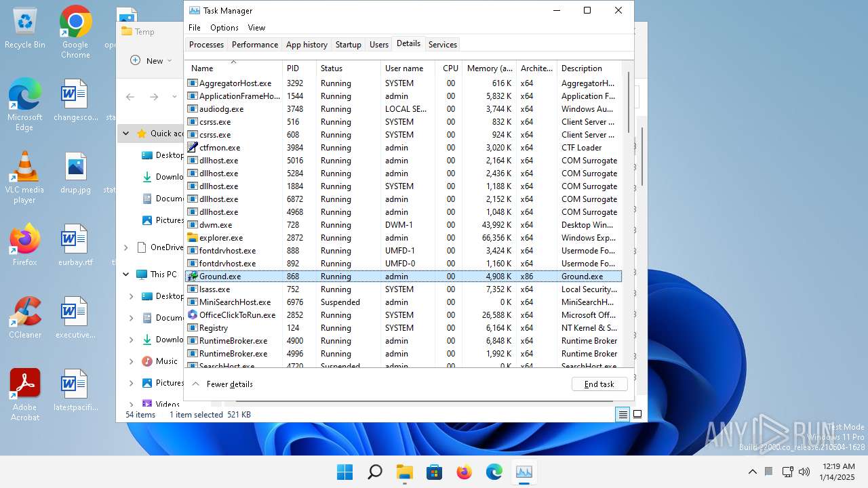The image size is (868, 488).
Task: Show hidden tray icons chevron
Action: (x=753, y=472)
